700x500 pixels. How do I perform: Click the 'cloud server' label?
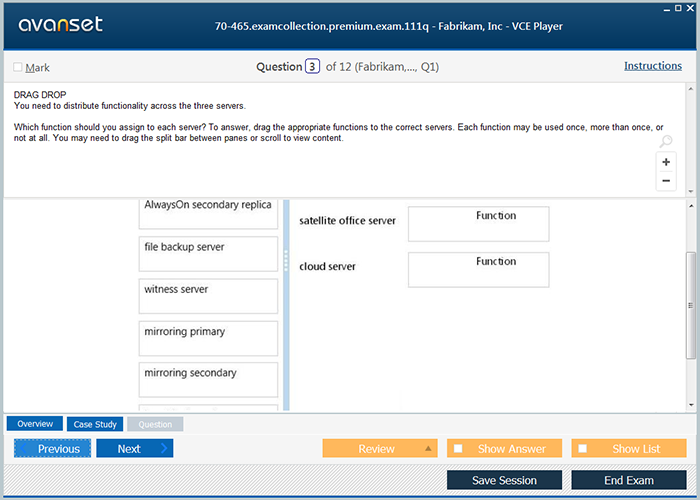click(327, 267)
